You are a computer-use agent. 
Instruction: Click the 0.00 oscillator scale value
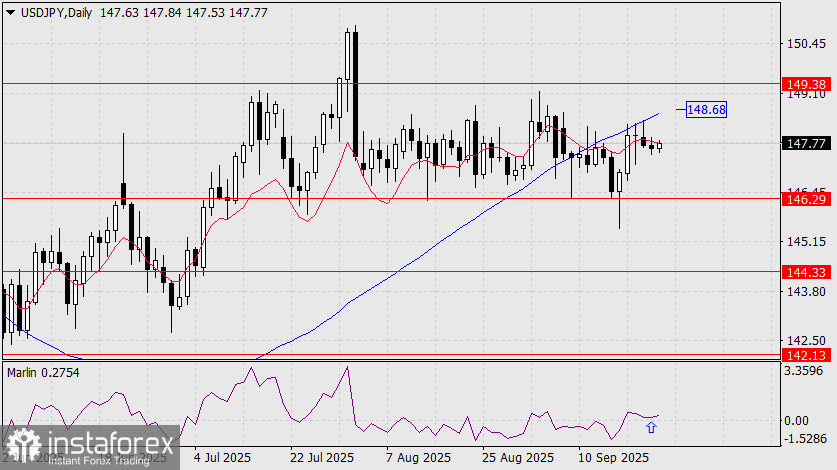click(796, 421)
